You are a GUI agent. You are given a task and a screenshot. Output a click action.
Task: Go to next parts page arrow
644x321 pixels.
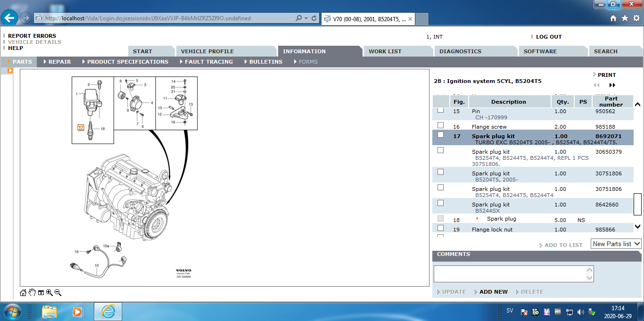tap(612, 85)
